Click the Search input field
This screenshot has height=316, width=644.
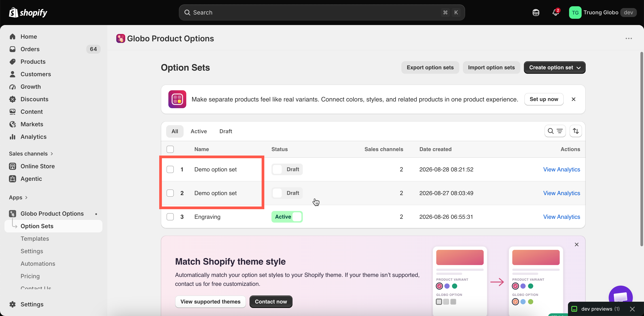(x=322, y=13)
